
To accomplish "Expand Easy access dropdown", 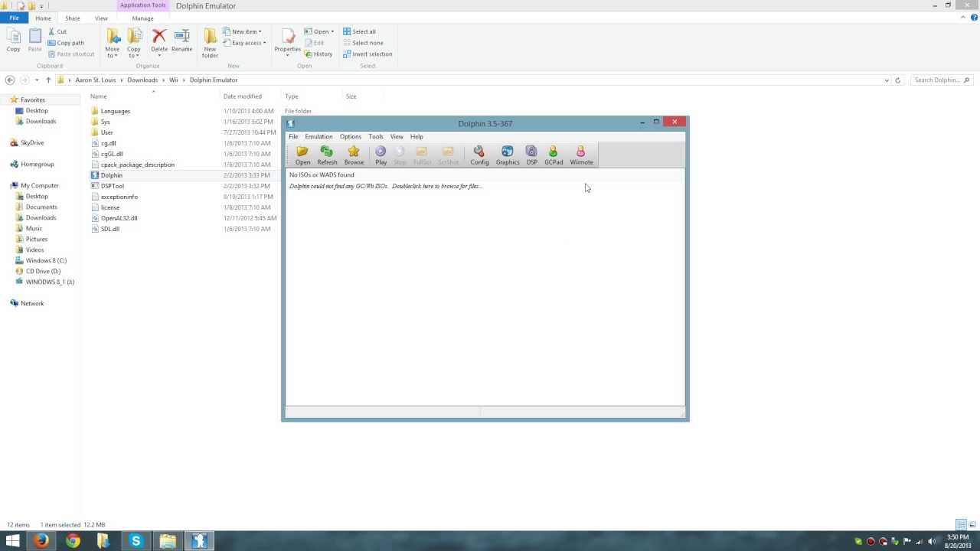I will coord(244,43).
